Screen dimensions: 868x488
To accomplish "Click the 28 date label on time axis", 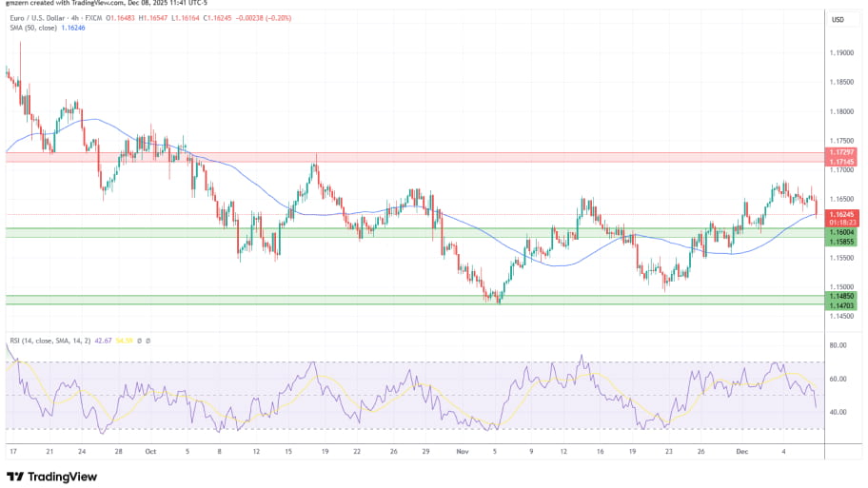I will [x=118, y=452].
